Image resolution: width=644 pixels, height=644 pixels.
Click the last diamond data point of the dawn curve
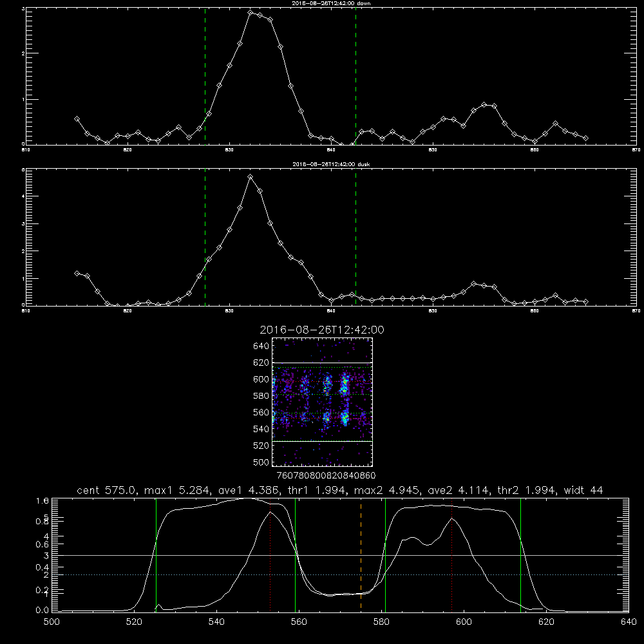tap(585, 138)
